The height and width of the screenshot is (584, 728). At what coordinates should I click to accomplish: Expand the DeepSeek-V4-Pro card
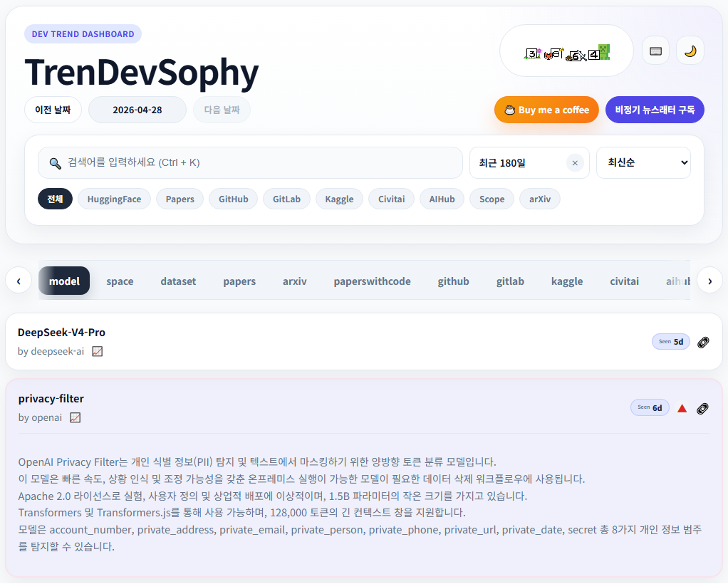point(364,342)
